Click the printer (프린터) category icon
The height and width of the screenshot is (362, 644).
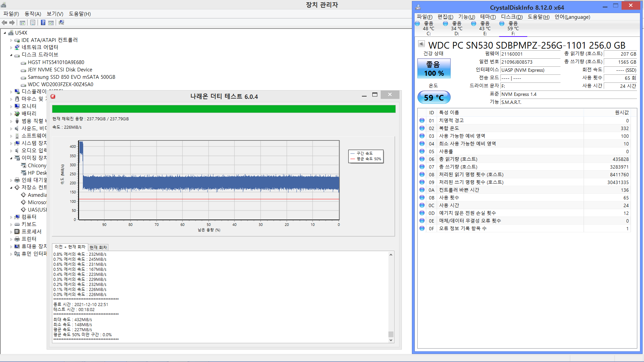coord(17,239)
